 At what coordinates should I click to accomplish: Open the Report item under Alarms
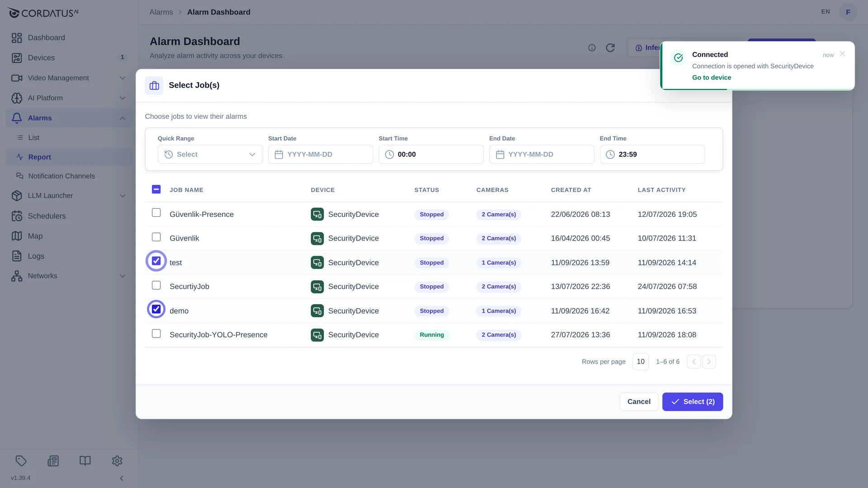click(69, 157)
